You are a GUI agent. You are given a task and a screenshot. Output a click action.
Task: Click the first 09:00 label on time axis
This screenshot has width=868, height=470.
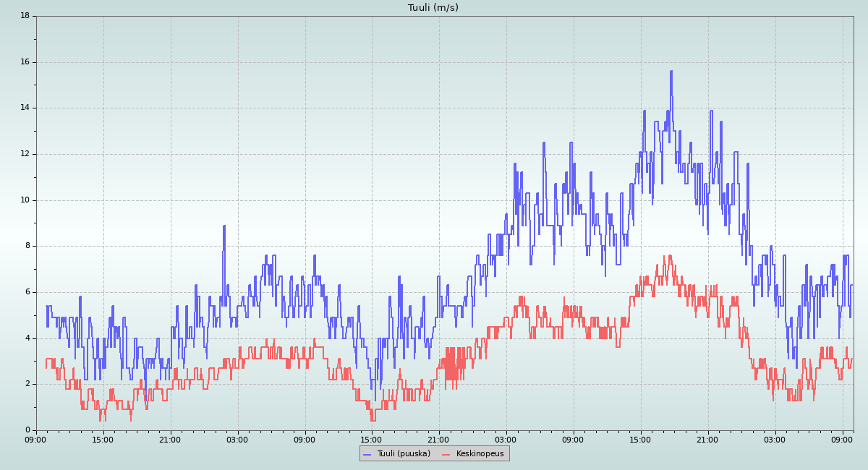coord(36,439)
